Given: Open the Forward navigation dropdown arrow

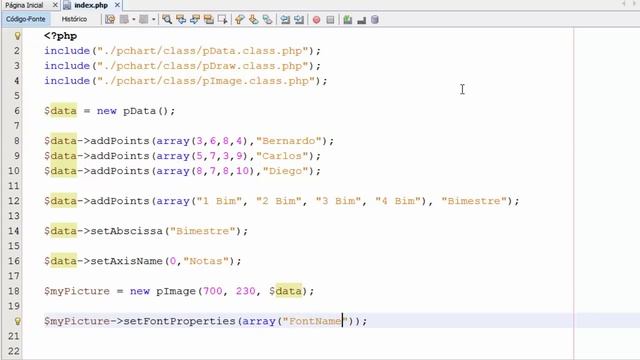Looking at the screenshot, I should click(153, 19).
